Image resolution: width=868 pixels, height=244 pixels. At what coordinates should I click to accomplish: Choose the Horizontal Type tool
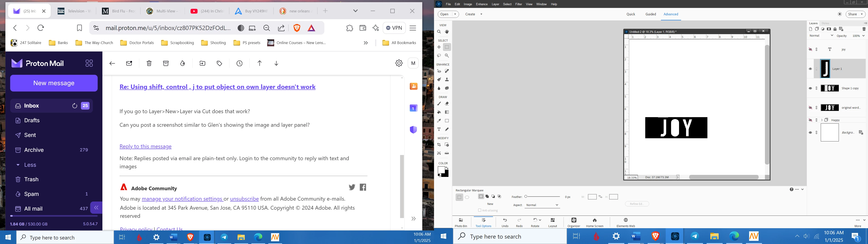439,129
